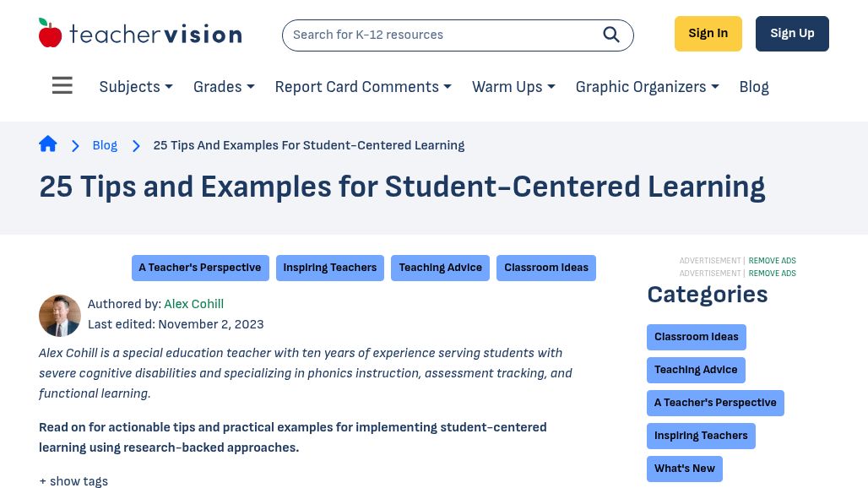868x488 pixels.
Task: Expand the Report Card Comments menu
Action: [362, 87]
